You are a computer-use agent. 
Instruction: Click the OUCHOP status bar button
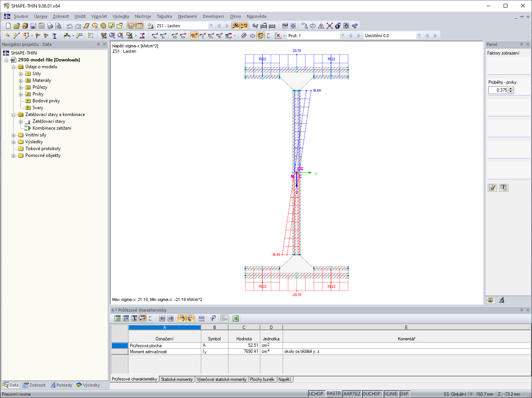371,394
